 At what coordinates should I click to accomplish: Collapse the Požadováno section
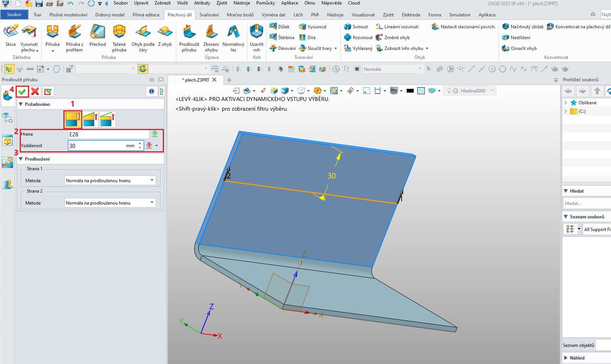coord(21,104)
